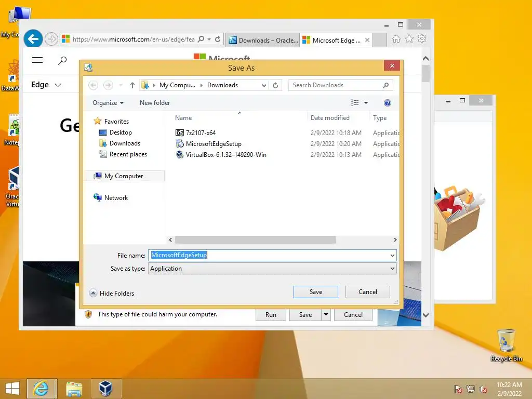The height and width of the screenshot is (399, 532).
Task: Click Save in the Save As dialog
Action: (315, 292)
